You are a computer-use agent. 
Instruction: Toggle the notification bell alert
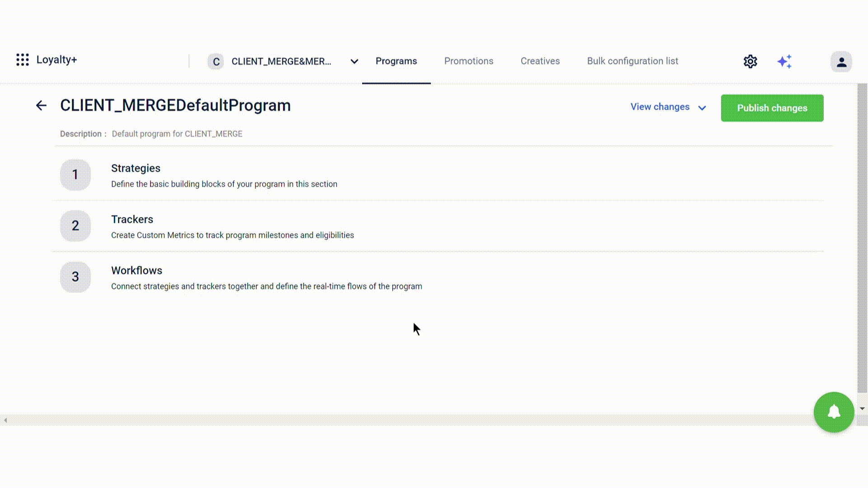coord(834,411)
